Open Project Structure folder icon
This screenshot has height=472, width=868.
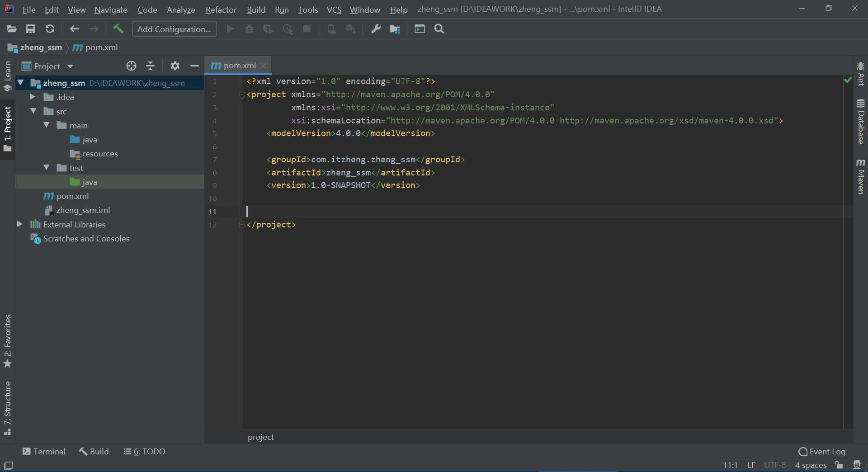[395, 29]
